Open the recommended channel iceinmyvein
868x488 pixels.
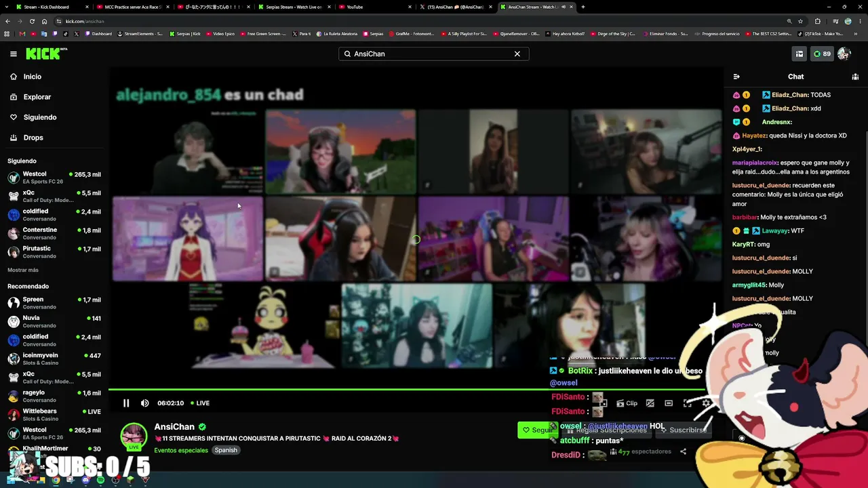point(54,359)
